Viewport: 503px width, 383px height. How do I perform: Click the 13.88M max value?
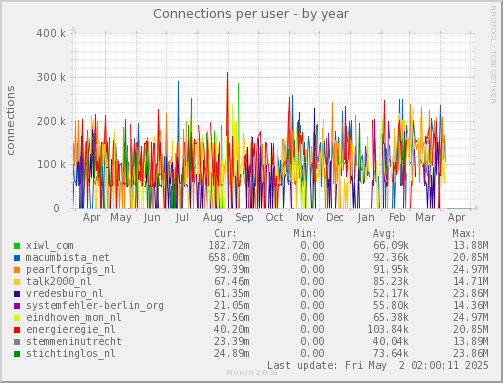tap(470, 246)
